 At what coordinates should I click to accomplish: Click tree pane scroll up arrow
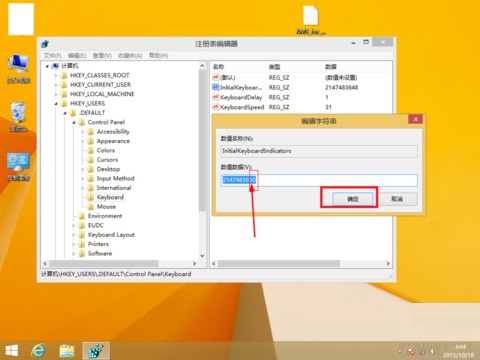point(202,66)
